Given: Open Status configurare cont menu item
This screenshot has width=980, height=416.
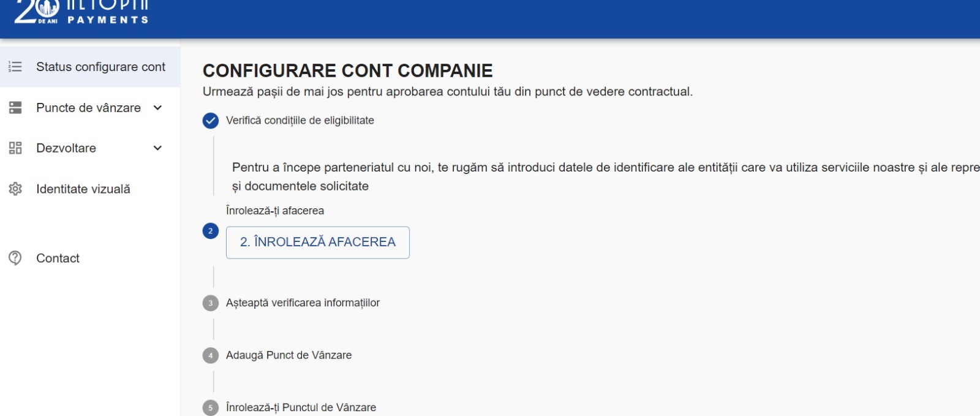Looking at the screenshot, I should tap(100, 67).
